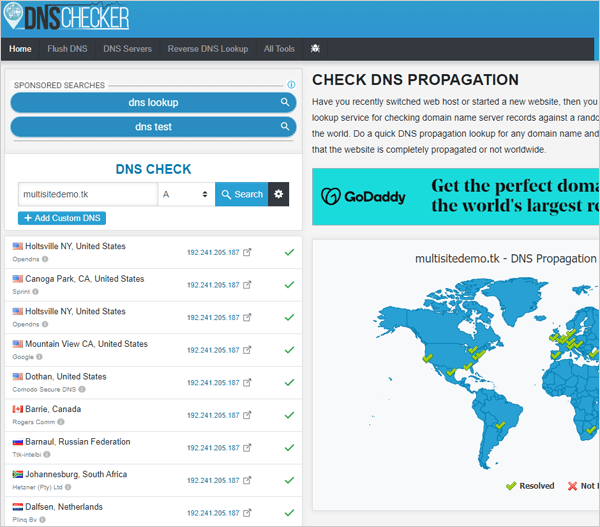
Task: Click the South America map checkmark
Action: click(500, 425)
